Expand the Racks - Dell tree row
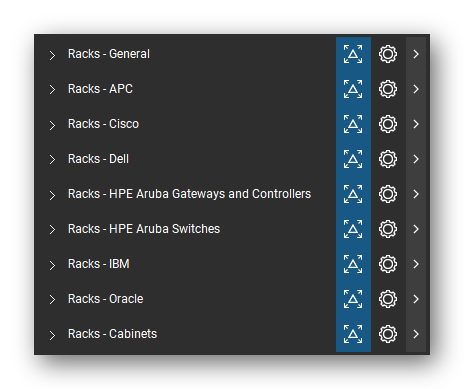The width and height of the screenshot is (464, 389). pyautogui.click(x=52, y=160)
